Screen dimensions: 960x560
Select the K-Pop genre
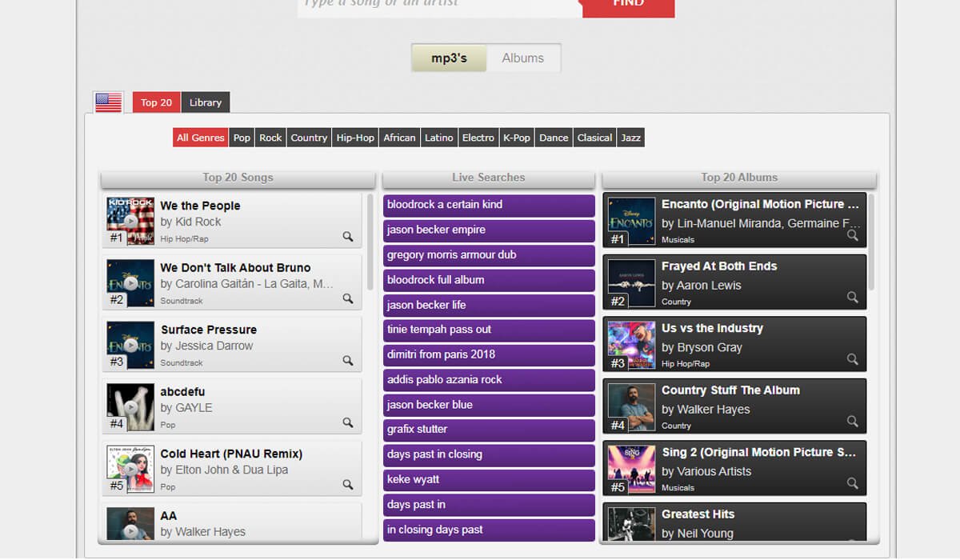pos(516,137)
